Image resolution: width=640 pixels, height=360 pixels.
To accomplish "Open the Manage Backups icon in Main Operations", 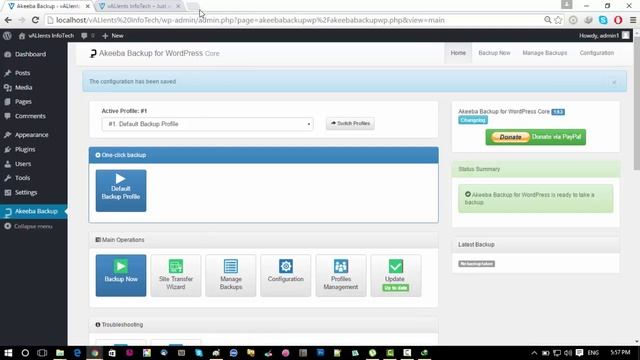I will coord(231,276).
